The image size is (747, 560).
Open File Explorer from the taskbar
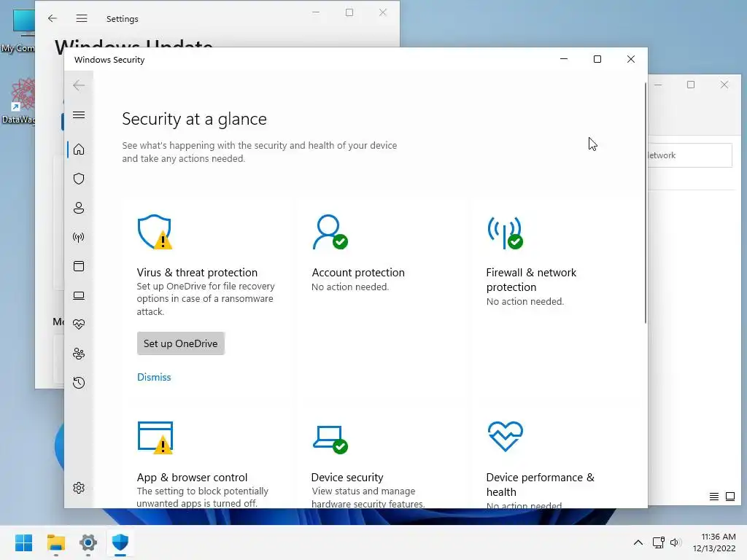[x=55, y=542]
